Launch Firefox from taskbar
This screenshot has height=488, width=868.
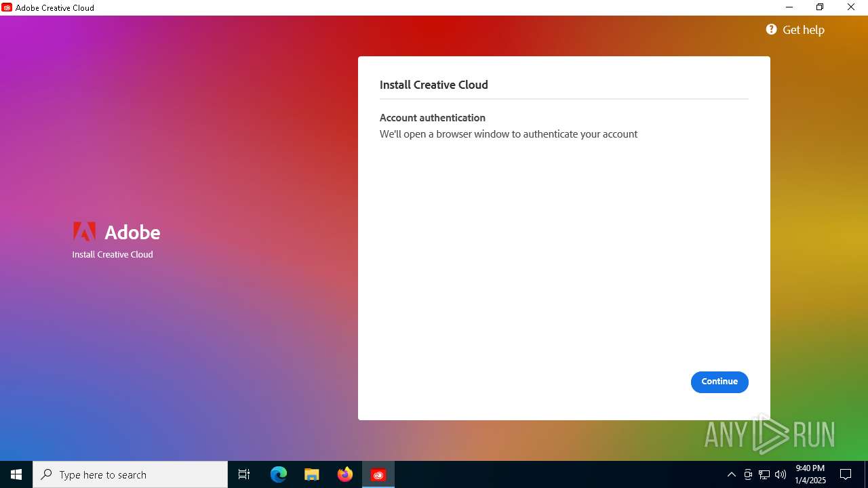click(345, 474)
